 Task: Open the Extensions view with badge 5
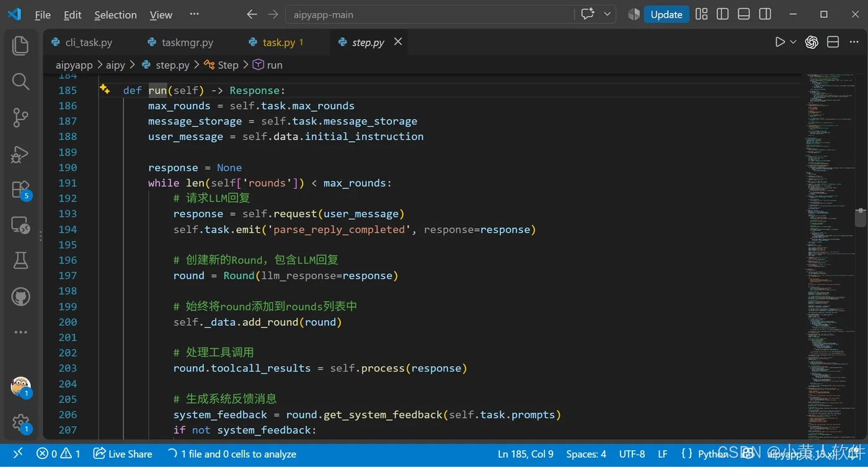[x=21, y=190]
